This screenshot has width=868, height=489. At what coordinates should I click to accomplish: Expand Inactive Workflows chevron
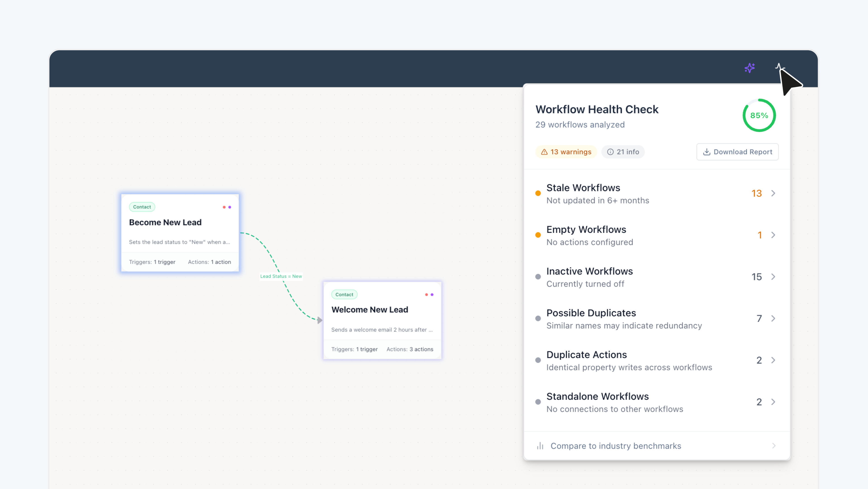click(x=773, y=277)
